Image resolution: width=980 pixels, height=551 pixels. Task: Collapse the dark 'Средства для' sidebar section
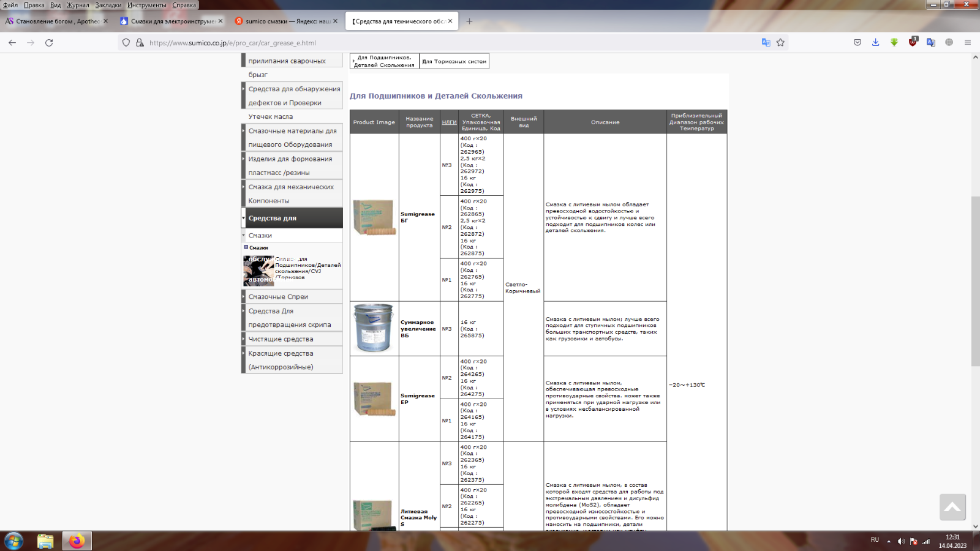point(292,218)
